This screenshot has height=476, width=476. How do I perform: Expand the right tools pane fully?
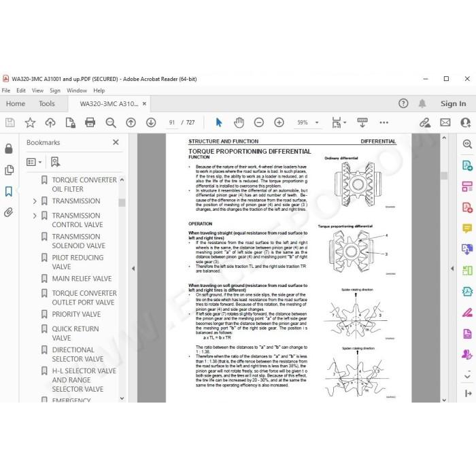[468, 394]
